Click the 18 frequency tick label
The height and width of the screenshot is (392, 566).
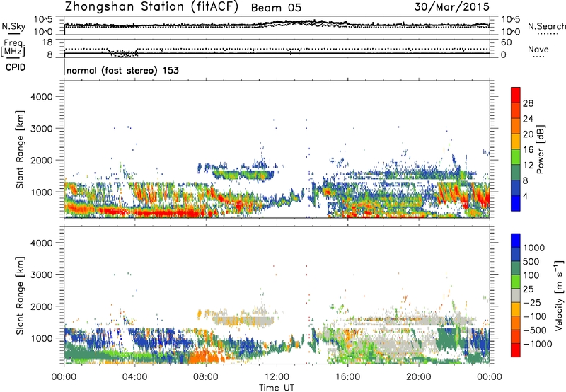pos(47,42)
